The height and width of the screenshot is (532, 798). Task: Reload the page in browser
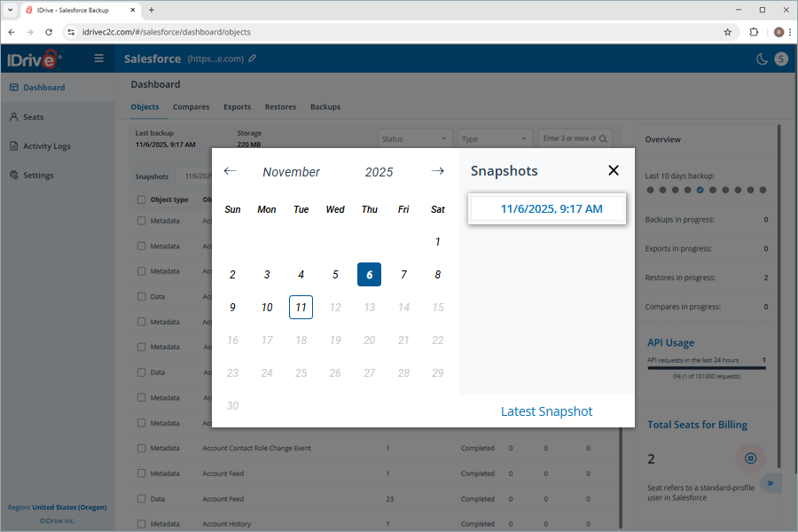pyautogui.click(x=49, y=32)
